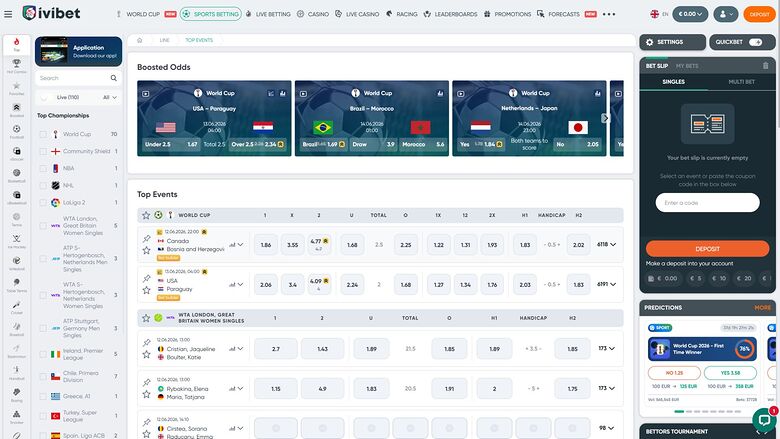Check the NHL championship checkbox
The image size is (780, 439).
click(x=43, y=185)
